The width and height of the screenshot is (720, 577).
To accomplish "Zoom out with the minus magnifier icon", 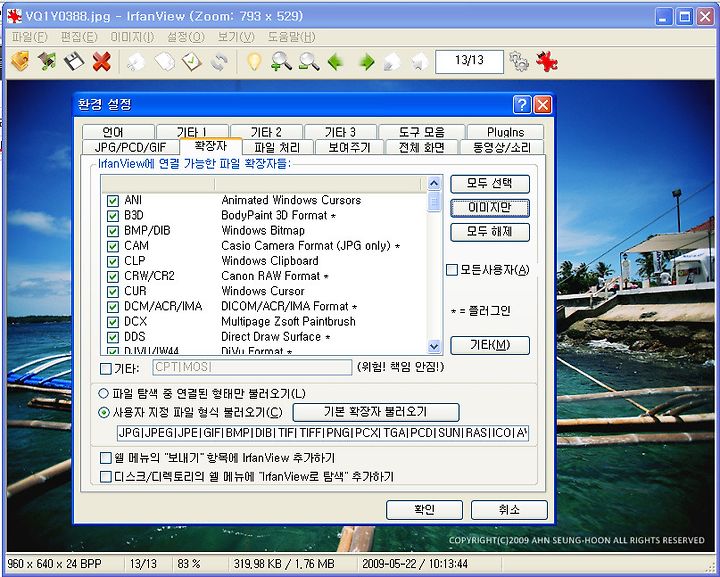I will tap(309, 61).
